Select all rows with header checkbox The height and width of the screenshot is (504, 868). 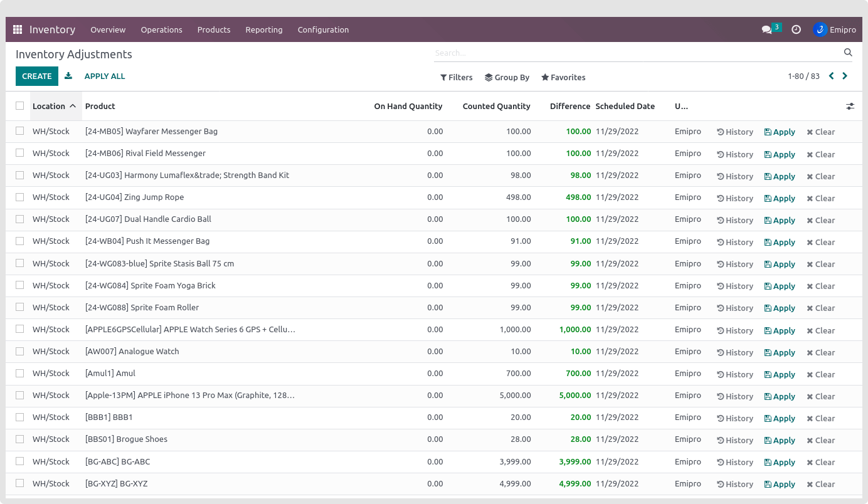click(20, 106)
